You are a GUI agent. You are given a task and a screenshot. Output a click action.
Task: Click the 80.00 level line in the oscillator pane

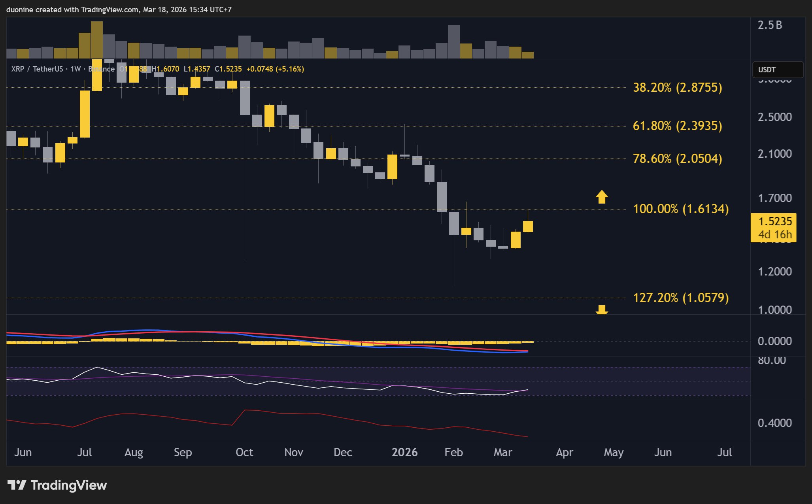(277, 368)
